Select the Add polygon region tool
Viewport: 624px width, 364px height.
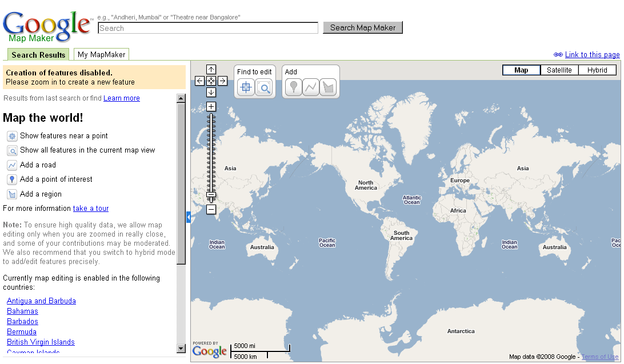(328, 87)
